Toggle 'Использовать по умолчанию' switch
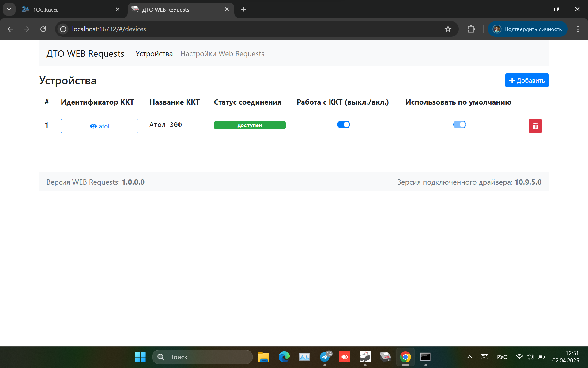This screenshot has width=588, height=368. [x=459, y=125]
